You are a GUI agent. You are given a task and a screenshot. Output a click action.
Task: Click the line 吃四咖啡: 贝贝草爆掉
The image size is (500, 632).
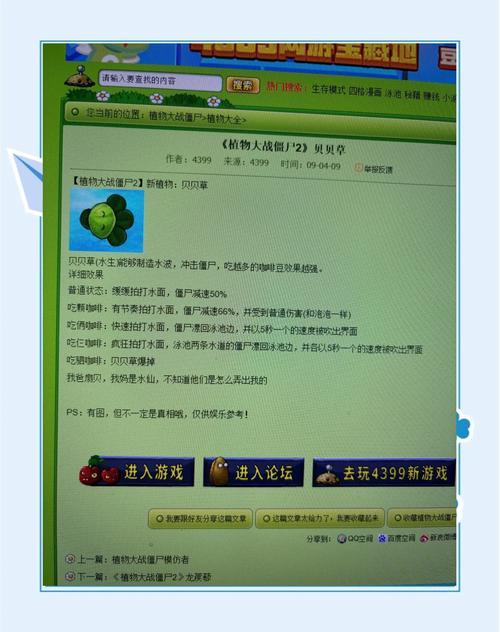tap(111, 360)
